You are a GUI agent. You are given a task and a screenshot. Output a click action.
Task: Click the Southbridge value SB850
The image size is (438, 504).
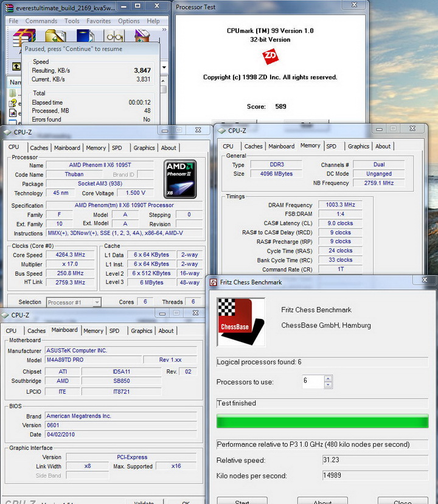pyautogui.click(x=122, y=381)
